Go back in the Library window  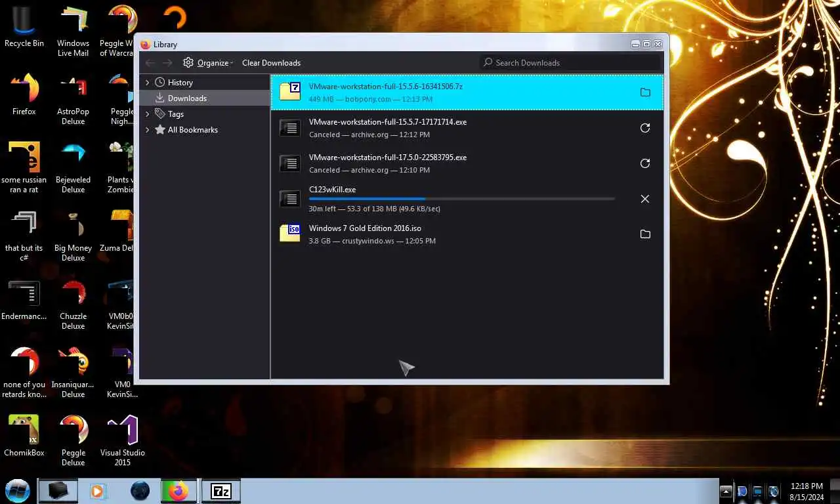point(150,63)
